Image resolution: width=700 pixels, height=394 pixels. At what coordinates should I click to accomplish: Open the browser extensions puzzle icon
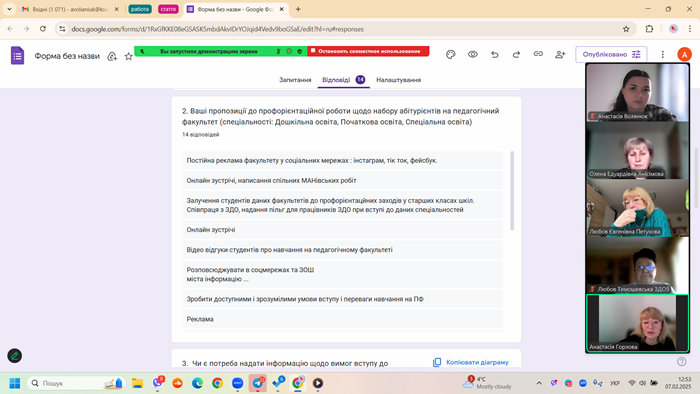pos(649,29)
